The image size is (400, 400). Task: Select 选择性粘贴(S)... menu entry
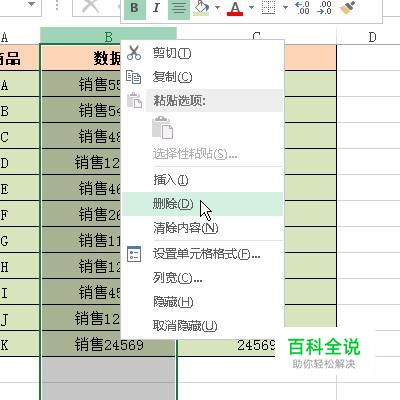[x=203, y=154]
